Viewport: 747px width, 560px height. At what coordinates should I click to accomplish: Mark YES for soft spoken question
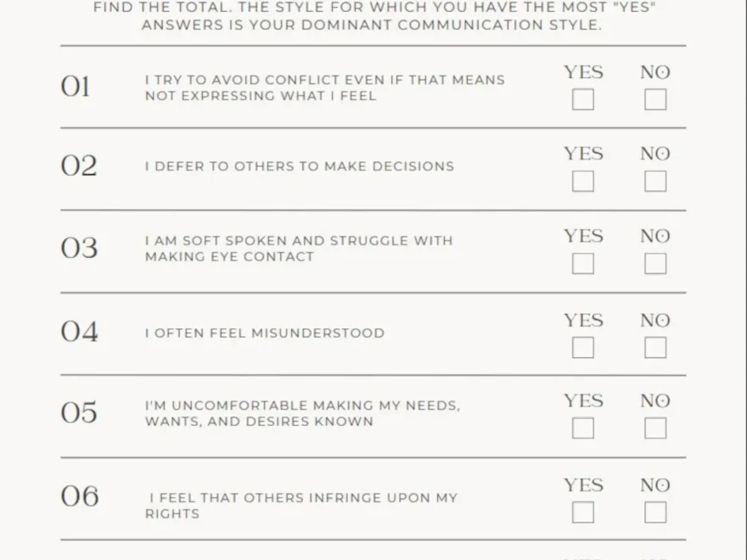click(x=582, y=264)
